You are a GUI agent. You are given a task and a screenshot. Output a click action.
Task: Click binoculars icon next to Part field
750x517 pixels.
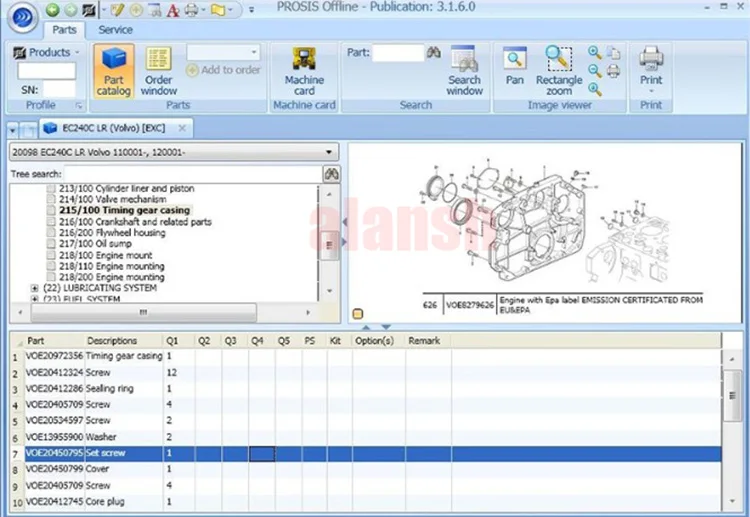point(434,52)
